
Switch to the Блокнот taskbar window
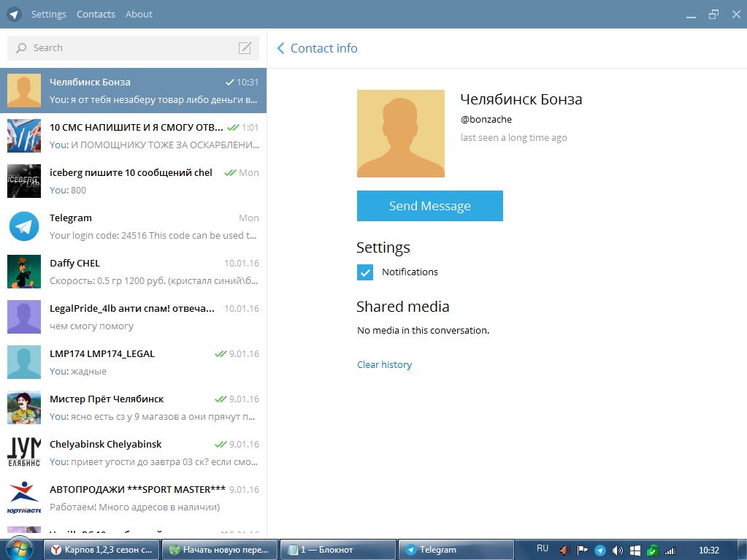(338, 550)
